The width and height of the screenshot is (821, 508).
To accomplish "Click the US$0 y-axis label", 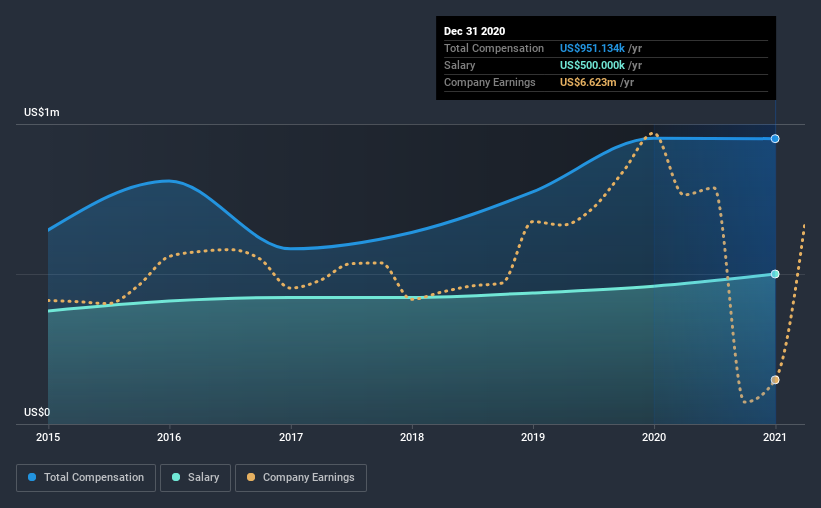I will coord(37,412).
